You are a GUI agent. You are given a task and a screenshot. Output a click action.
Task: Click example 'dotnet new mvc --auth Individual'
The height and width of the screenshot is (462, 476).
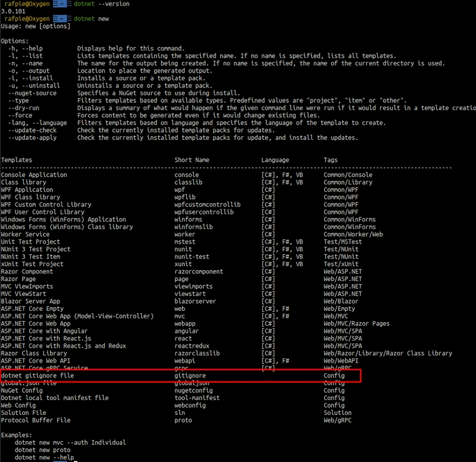point(70,443)
